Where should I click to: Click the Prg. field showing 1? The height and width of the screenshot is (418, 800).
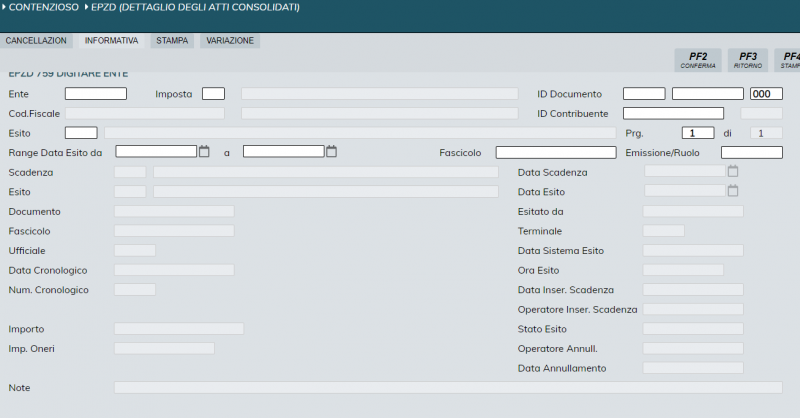(698, 133)
